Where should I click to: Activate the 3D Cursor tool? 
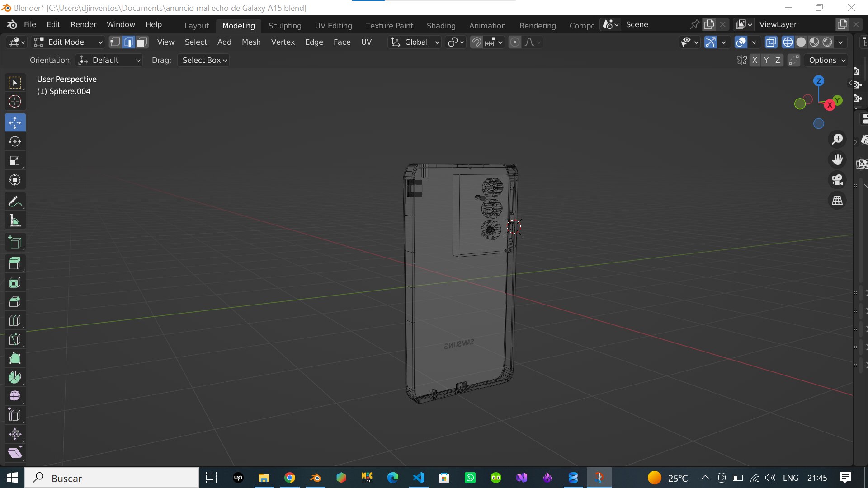point(15,102)
